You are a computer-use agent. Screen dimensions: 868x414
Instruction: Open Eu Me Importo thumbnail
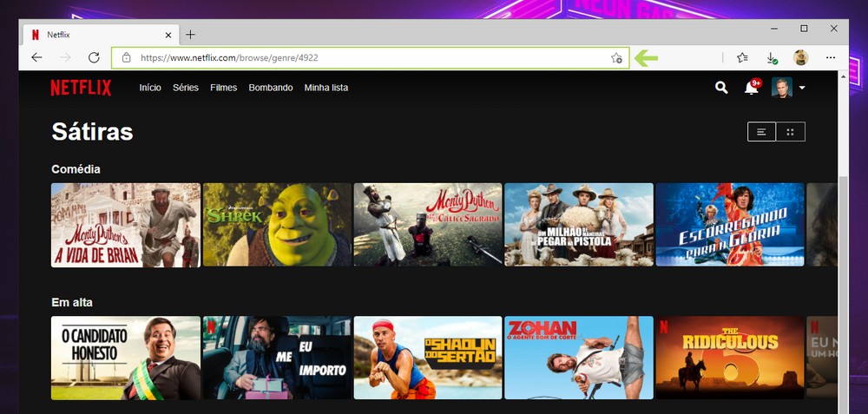click(x=277, y=358)
